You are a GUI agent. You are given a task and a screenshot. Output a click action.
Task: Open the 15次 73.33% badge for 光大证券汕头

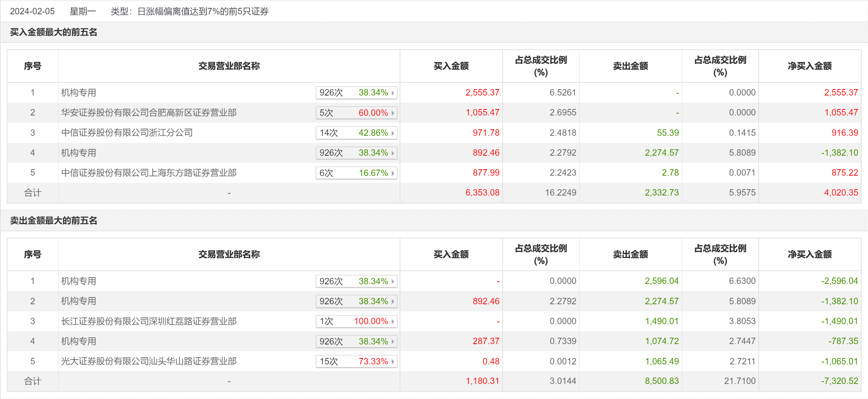pyautogui.click(x=356, y=361)
